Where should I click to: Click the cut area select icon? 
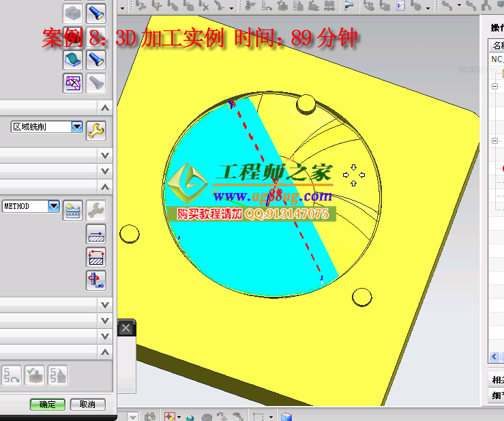[73, 60]
